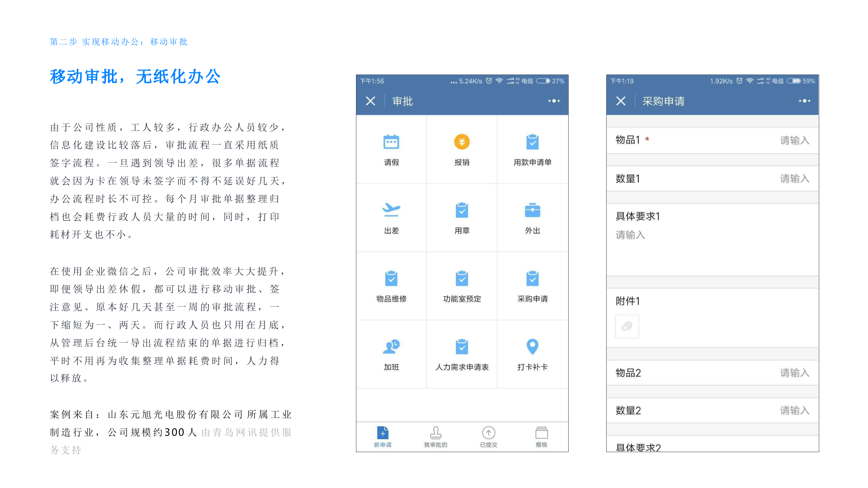Tap 新申请 to create a new application

click(383, 437)
